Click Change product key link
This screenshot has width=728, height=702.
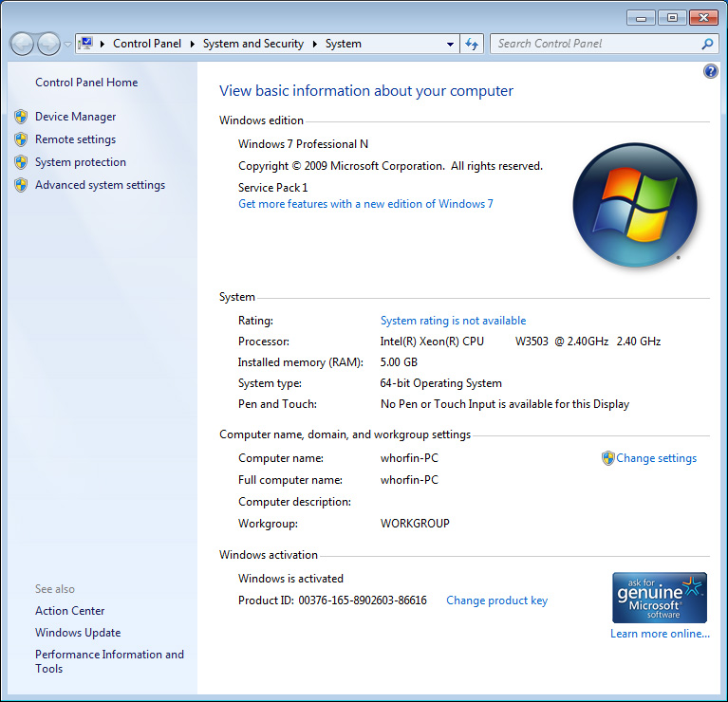(496, 600)
